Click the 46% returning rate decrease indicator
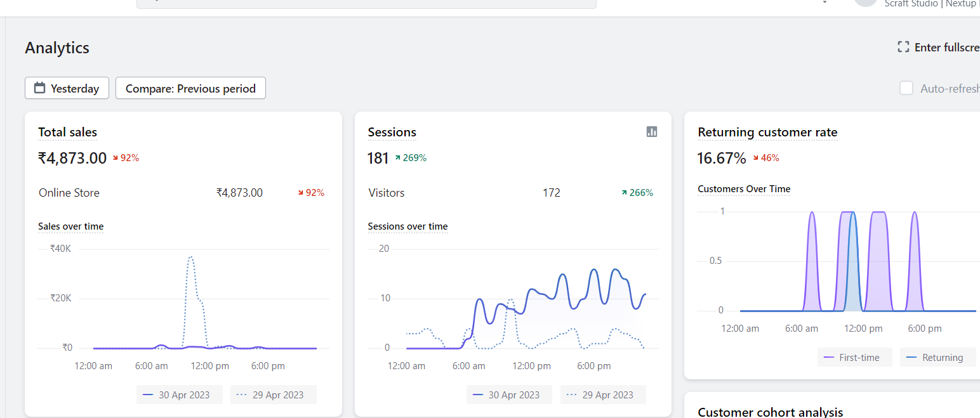This screenshot has height=418, width=980. tap(765, 158)
